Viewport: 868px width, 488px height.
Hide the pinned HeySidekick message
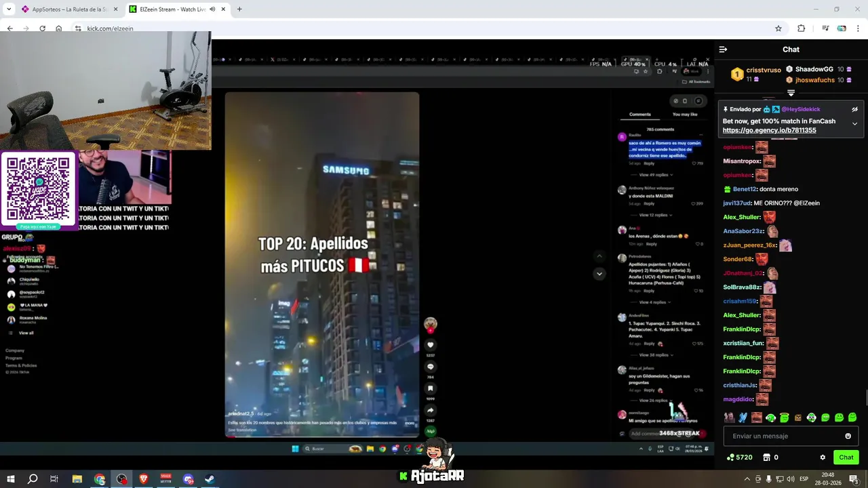click(x=854, y=109)
